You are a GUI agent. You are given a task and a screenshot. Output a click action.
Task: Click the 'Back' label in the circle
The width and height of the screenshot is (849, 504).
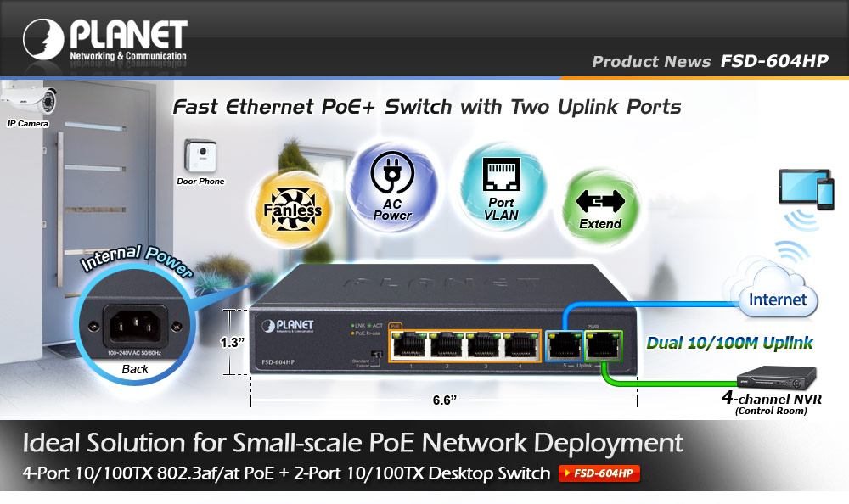point(135,369)
